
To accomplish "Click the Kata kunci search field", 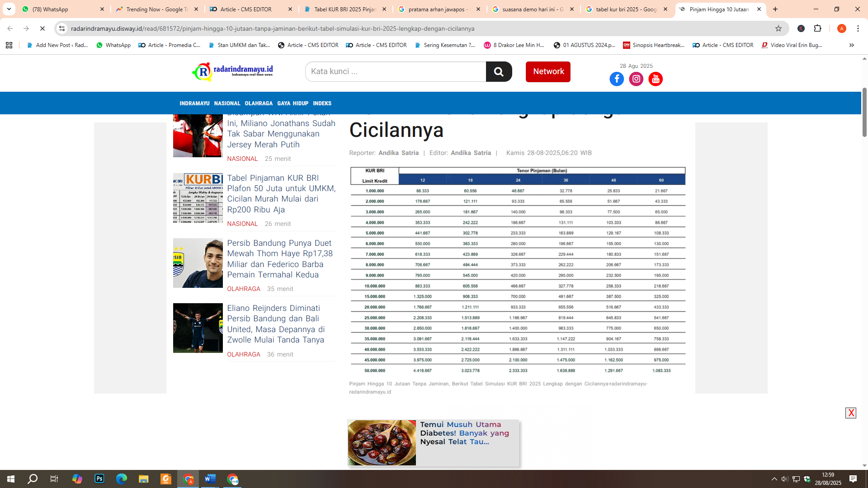I will [396, 71].
